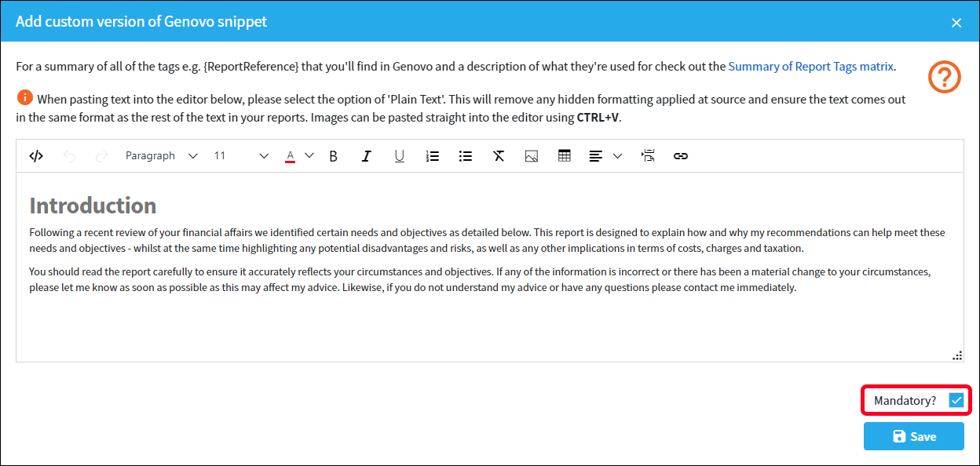Viewport: 980px width, 466px height.
Task: Insert a hyperlink
Action: click(x=681, y=156)
